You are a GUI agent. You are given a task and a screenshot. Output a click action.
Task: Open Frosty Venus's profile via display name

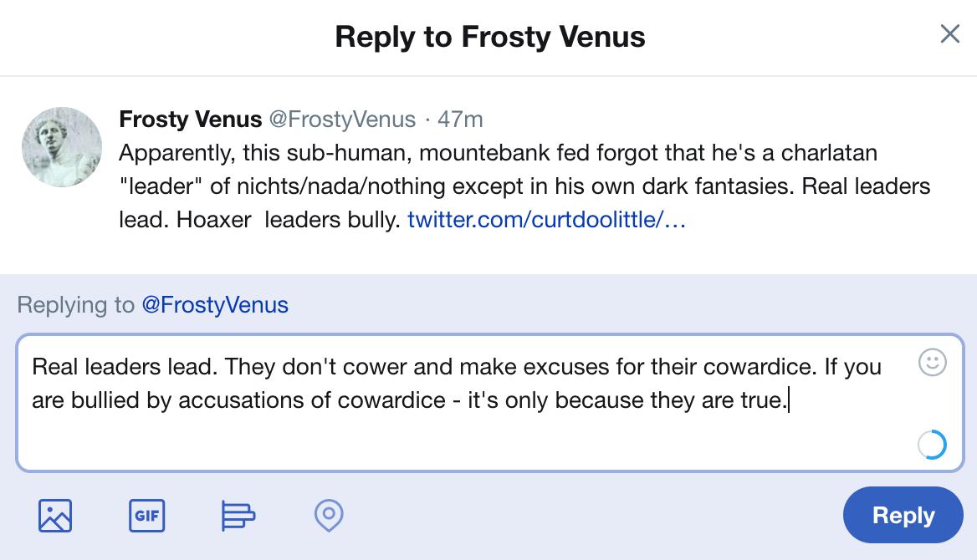click(x=191, y=120)
